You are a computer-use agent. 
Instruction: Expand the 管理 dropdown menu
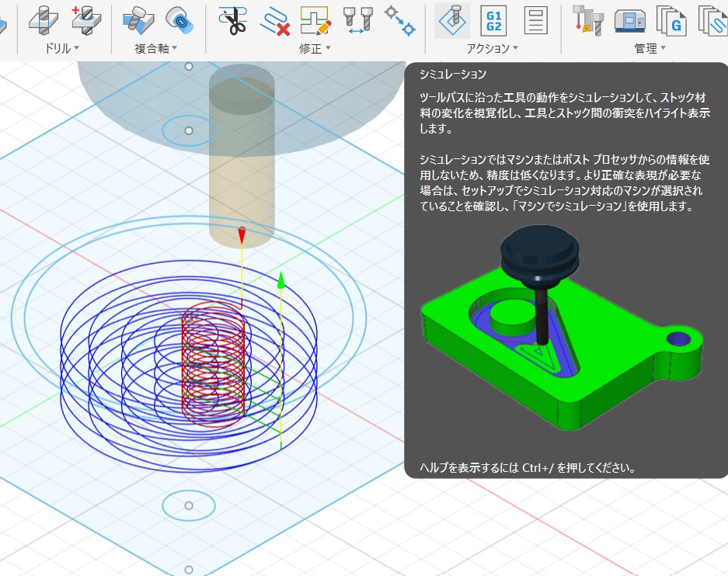coord(650,48)
